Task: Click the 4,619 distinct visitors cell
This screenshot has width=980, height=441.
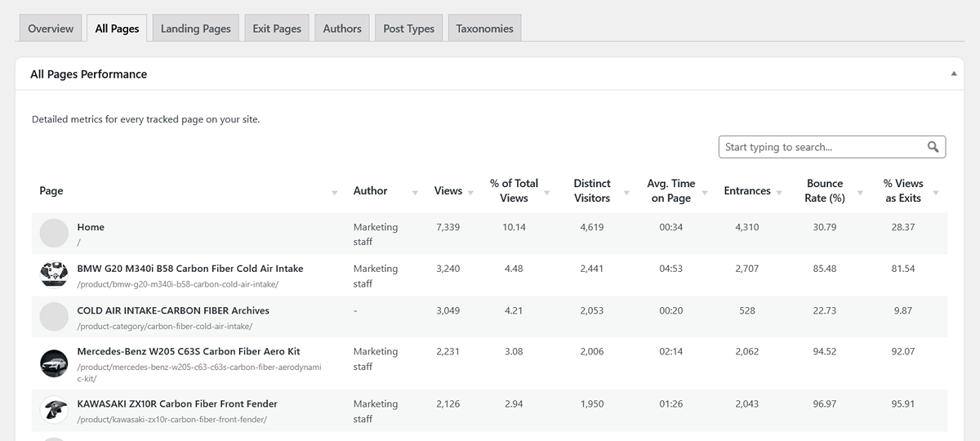Action: pyautogui.click(x=592, y=227)
